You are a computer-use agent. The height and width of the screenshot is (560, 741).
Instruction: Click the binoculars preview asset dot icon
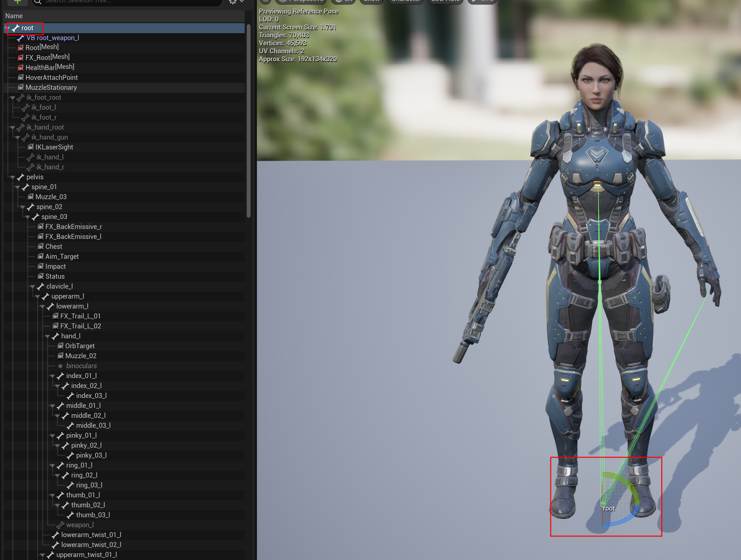pos(60,366)
